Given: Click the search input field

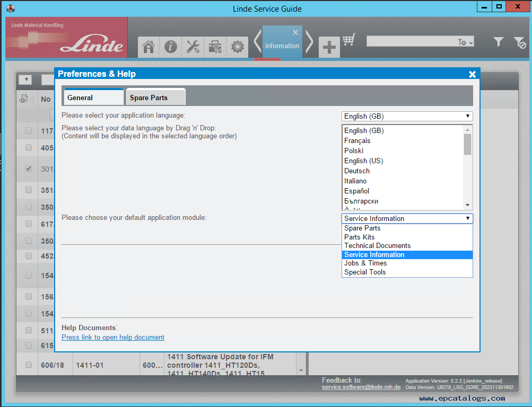Looking at the screenshot, I should click(411, 42).
